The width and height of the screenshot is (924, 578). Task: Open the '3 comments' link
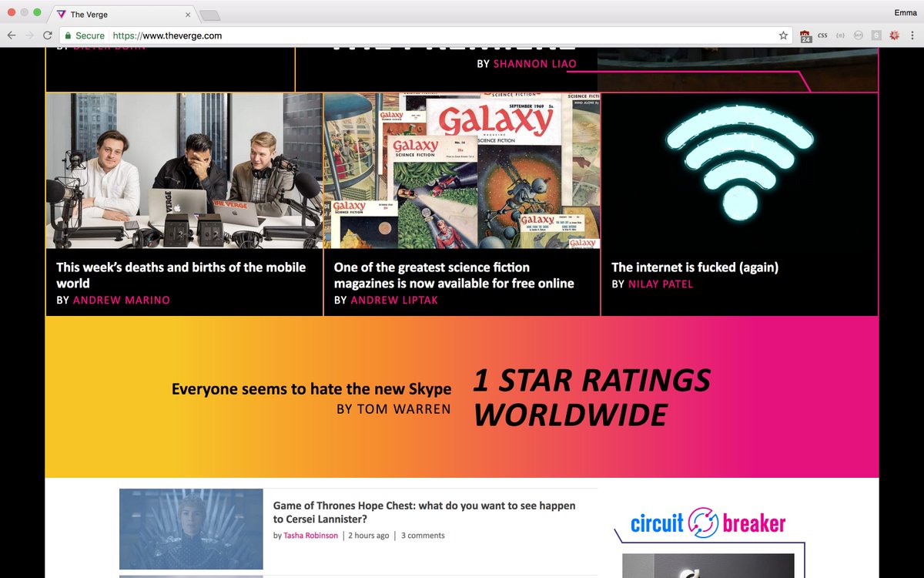423,536
